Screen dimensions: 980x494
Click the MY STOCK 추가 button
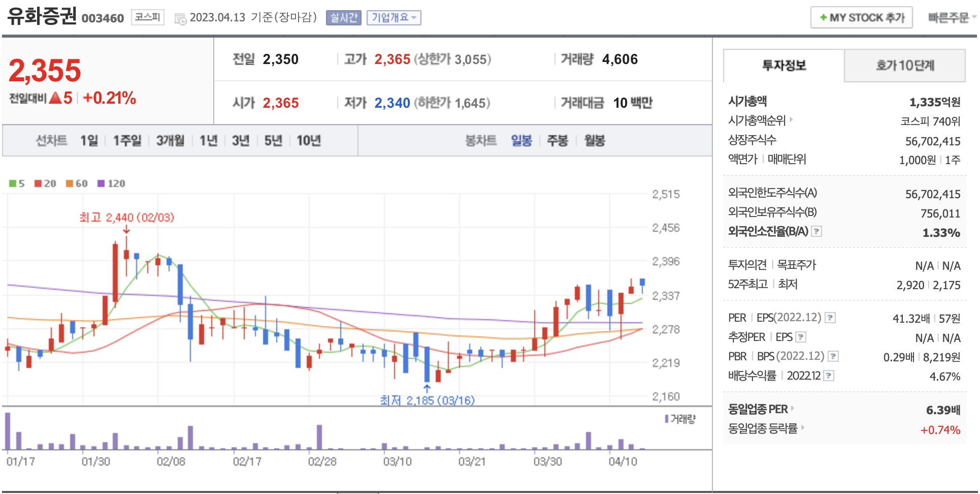(x=861, y=18)
